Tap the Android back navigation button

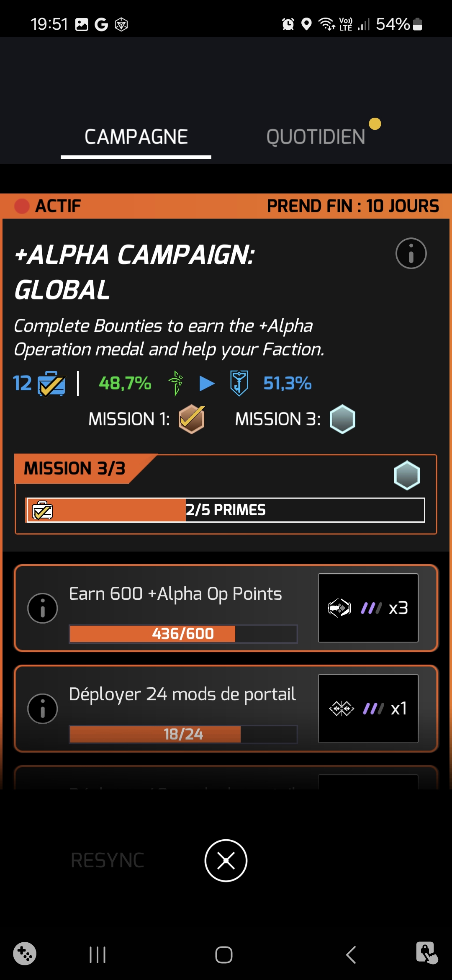tap(351, 955)
